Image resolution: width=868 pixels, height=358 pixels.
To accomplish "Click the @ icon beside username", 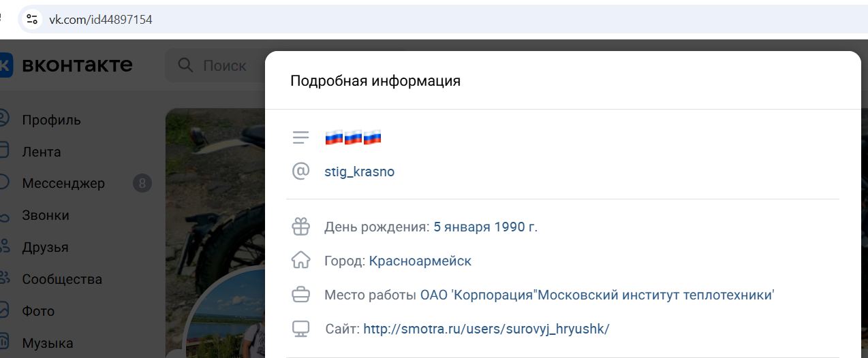I will [300, 172].
